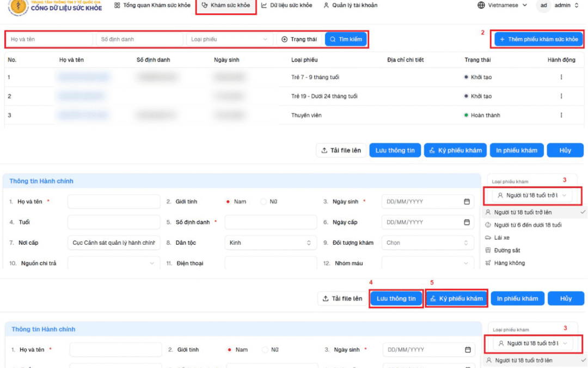The image size is (588, 368).
Task: Click calendar icon in upper form's Ngày sinh field
Action: pos(467,202)
